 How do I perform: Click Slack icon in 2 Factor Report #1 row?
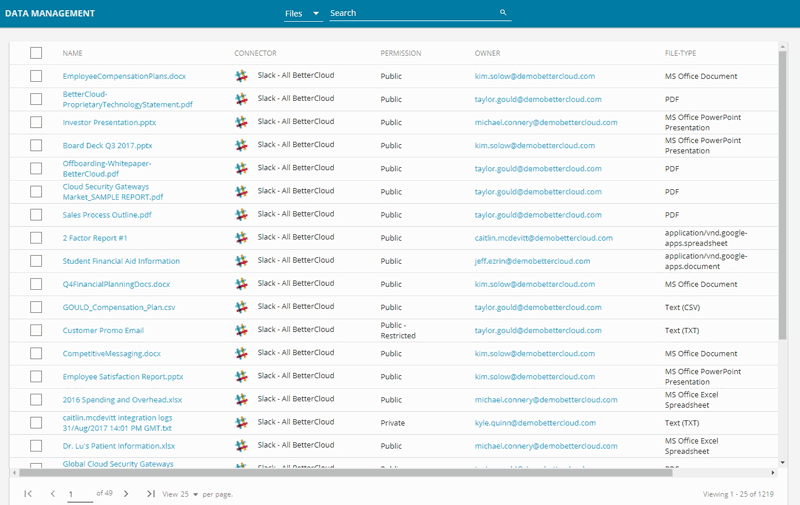pyautogui.click(x=241, y=238)
